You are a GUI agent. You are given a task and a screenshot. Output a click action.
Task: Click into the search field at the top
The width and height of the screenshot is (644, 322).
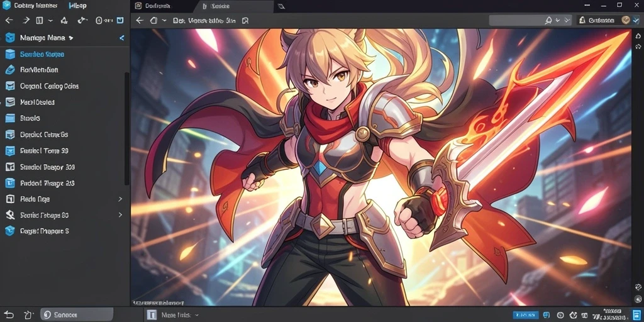(517, 20)
